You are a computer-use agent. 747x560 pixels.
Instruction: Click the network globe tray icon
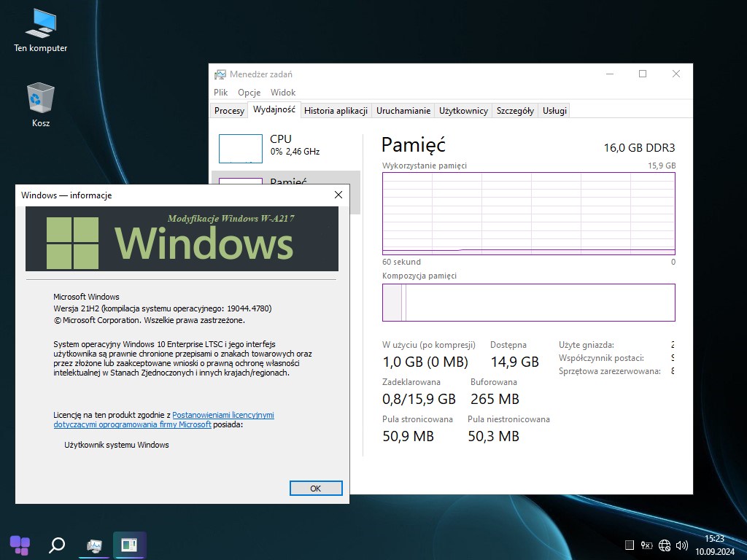click(665, 545)
